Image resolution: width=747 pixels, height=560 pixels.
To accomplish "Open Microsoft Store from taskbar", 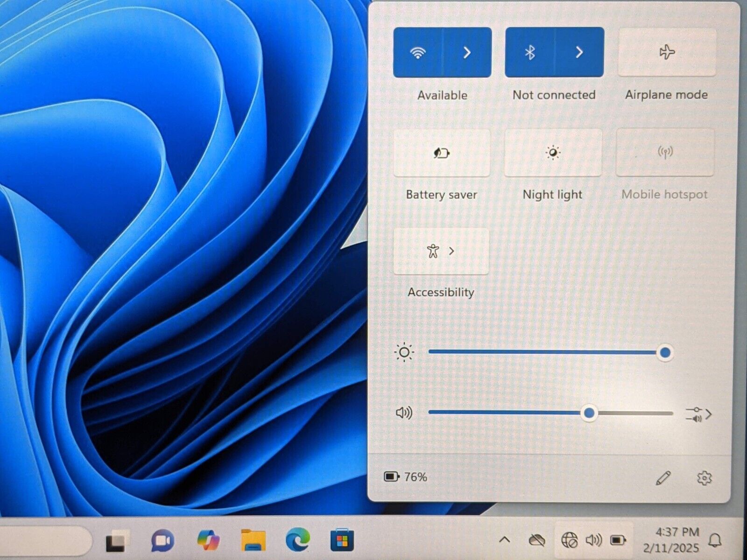I will 342,541.
